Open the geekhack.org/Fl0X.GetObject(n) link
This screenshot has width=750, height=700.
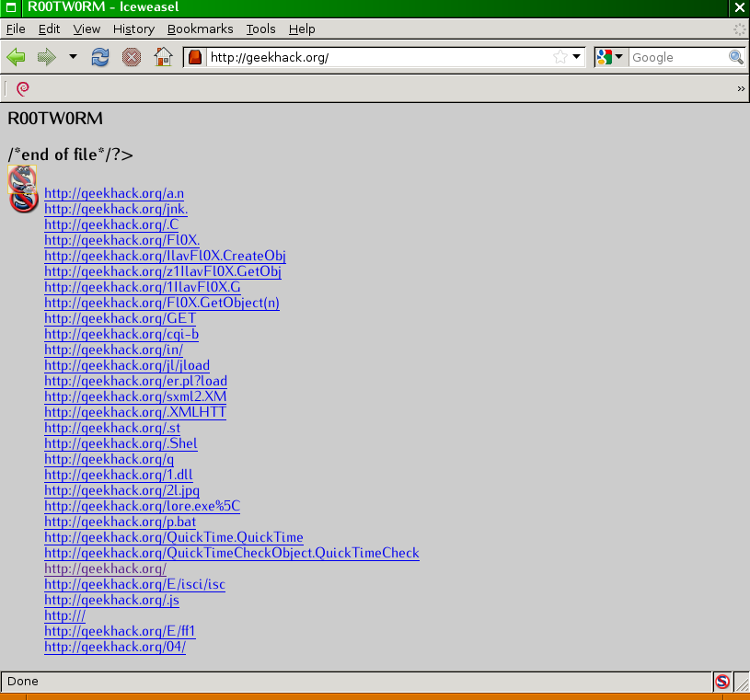coord(162,303)
